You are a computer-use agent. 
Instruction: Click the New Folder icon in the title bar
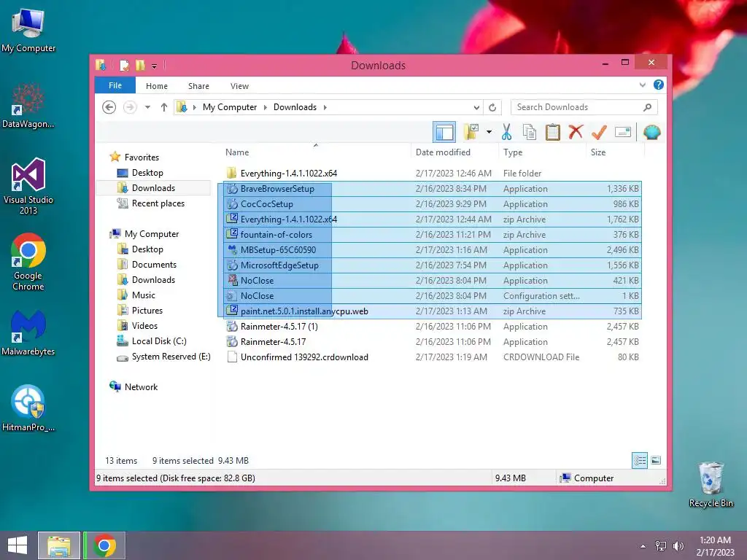pos(140,65)
